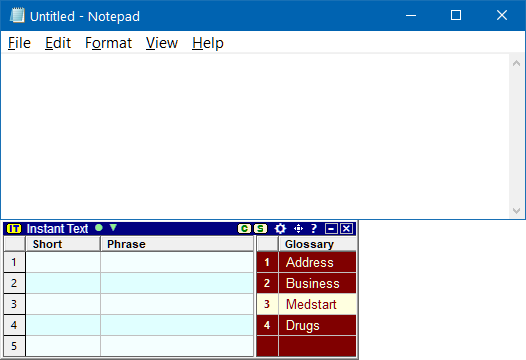Select the highlighted Medstart glossary
526x360 pixels.
click(317, 304)
